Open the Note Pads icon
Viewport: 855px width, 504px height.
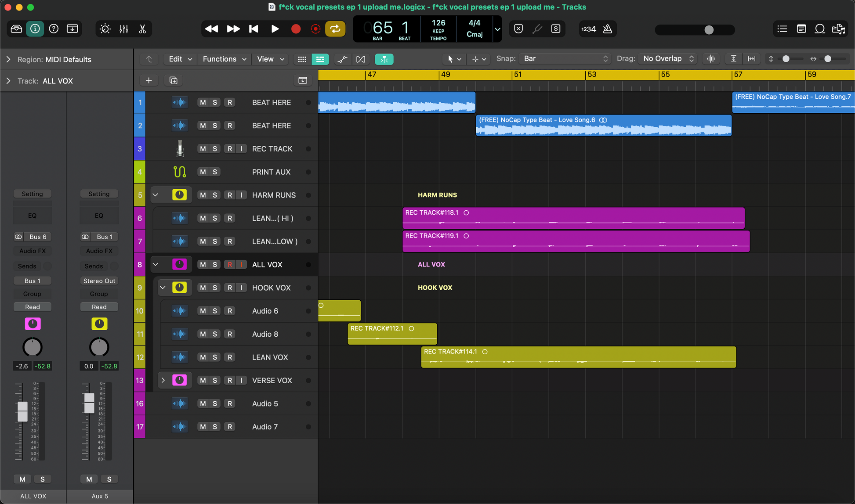click(x=801, y=29)
